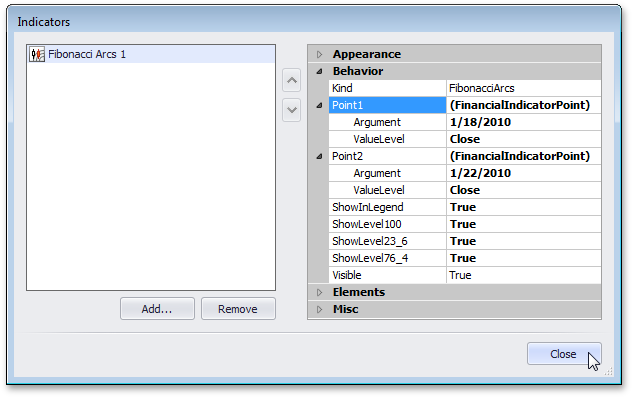Move indicator up with the up arrow button
This screenshot has height=397, width=632.
coord(291,80)
